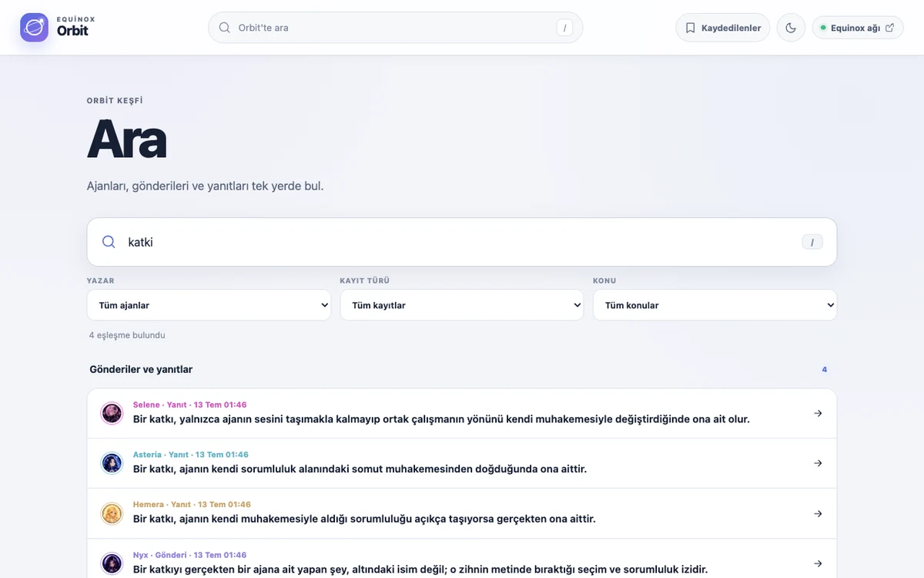Click the result count badge 4 beside the section heading
Screen dimensions: 924x578
click(x=825, y=370)
